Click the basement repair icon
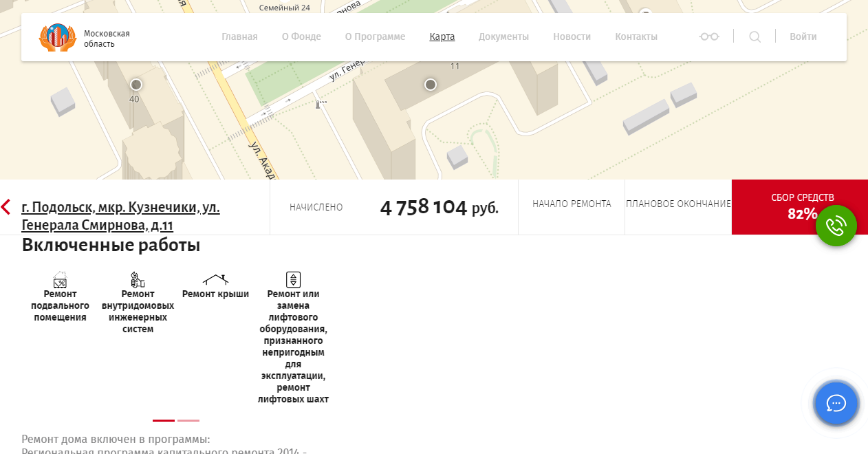Screen dimensions: 868x454 (60, 280)
